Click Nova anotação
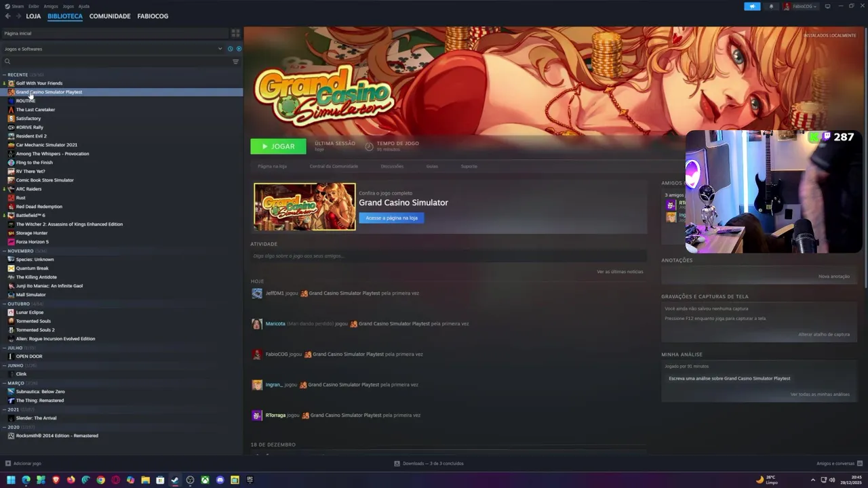 pos(834,277)
